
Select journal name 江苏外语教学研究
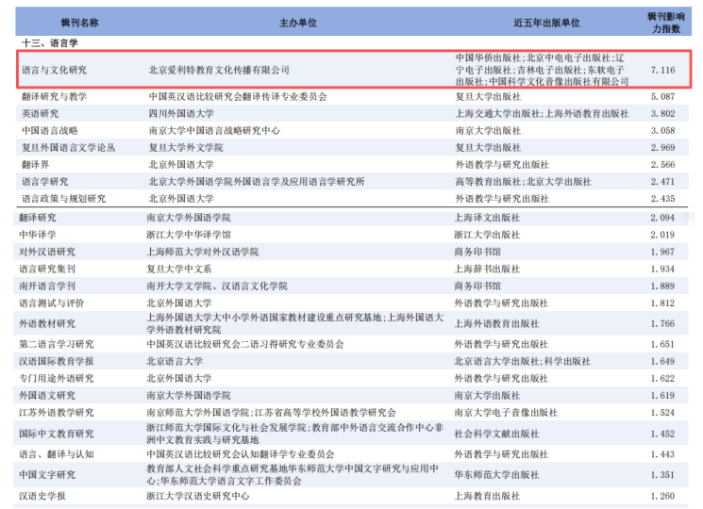click(x=56, y=413)
